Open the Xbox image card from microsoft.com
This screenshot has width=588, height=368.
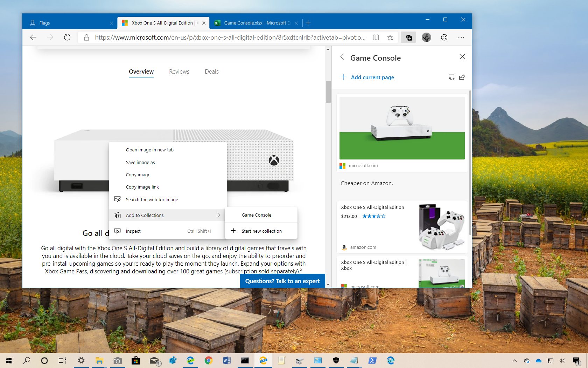coord(402,133)
